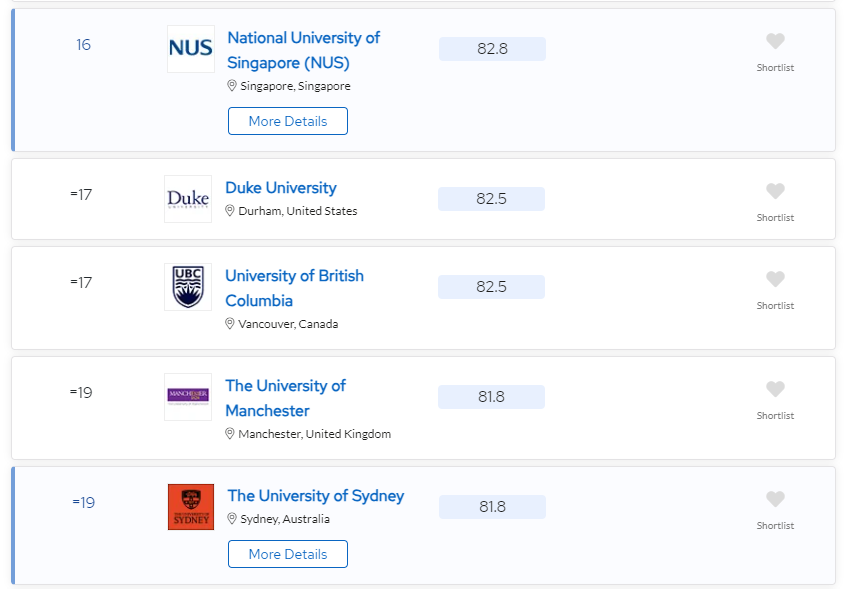
Task: Click the University of Manchester purple logo
Action: click(188, 397)
